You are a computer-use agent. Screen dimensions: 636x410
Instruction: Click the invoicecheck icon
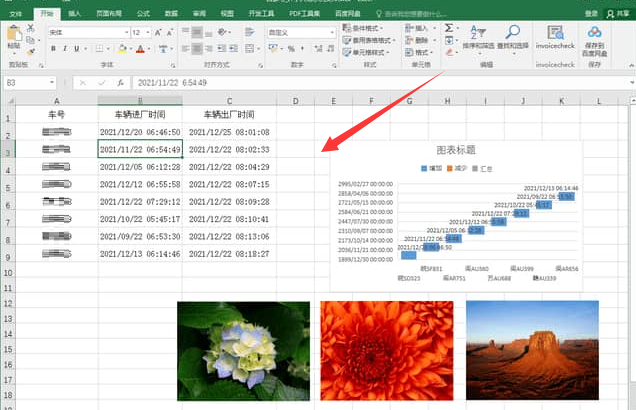point(554,36)
